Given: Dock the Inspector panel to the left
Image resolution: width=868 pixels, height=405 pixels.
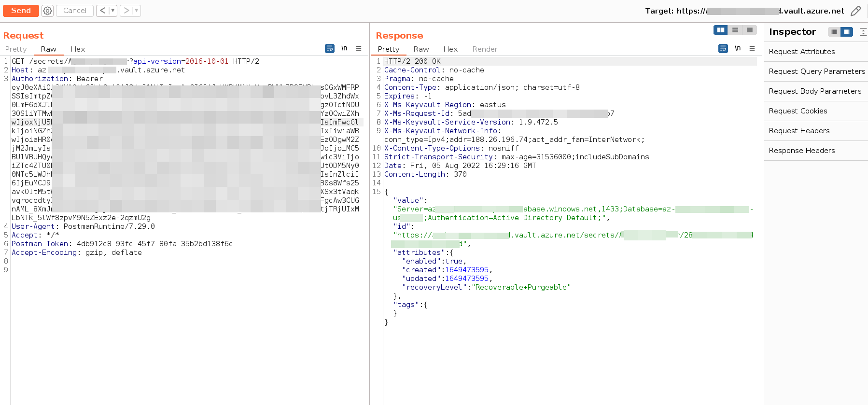Looking at the screenshot, I should (834, 32).
